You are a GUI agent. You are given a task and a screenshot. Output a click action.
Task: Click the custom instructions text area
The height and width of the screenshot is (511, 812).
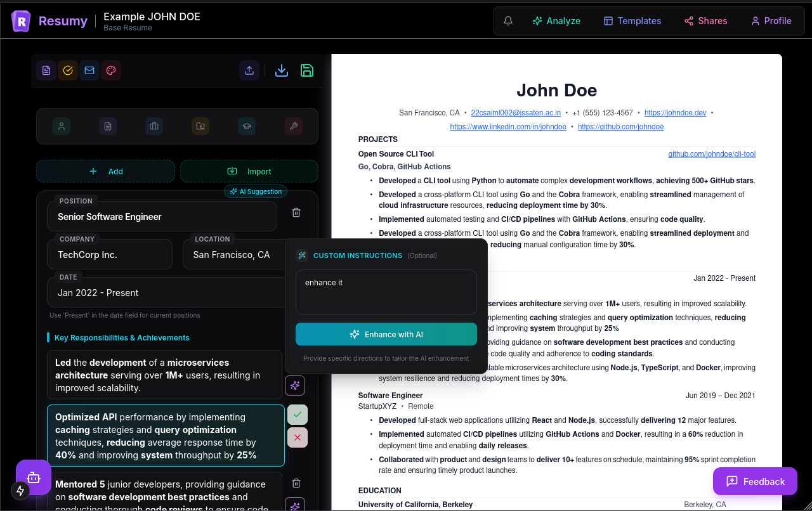pos(386,292)
